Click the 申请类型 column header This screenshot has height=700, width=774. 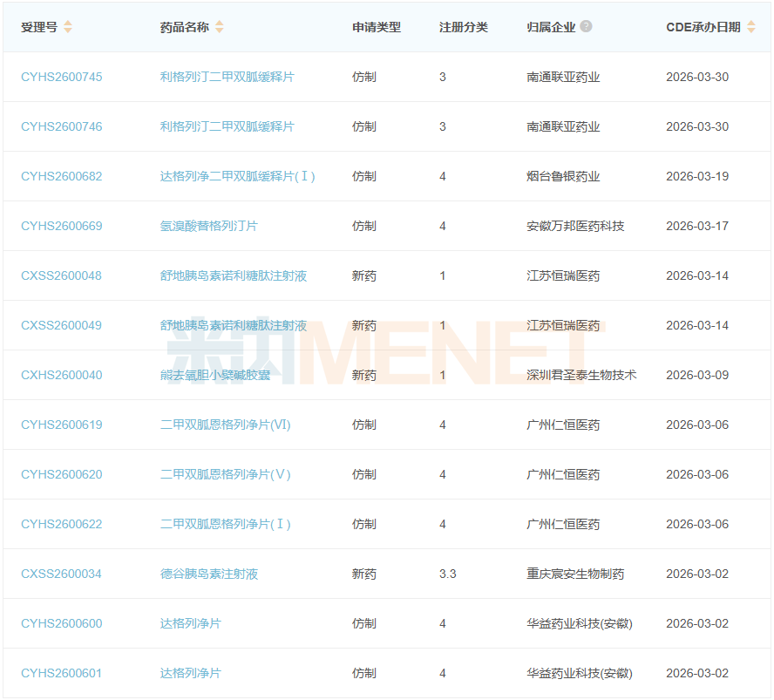click(377, 27)
